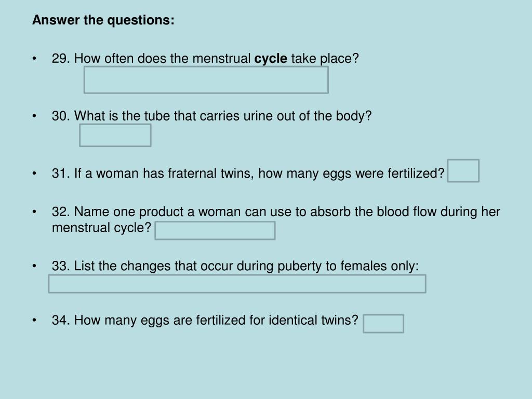Click the bullet point before question 29
Viewport: 532px width, 399px height.
pos(34,59)
